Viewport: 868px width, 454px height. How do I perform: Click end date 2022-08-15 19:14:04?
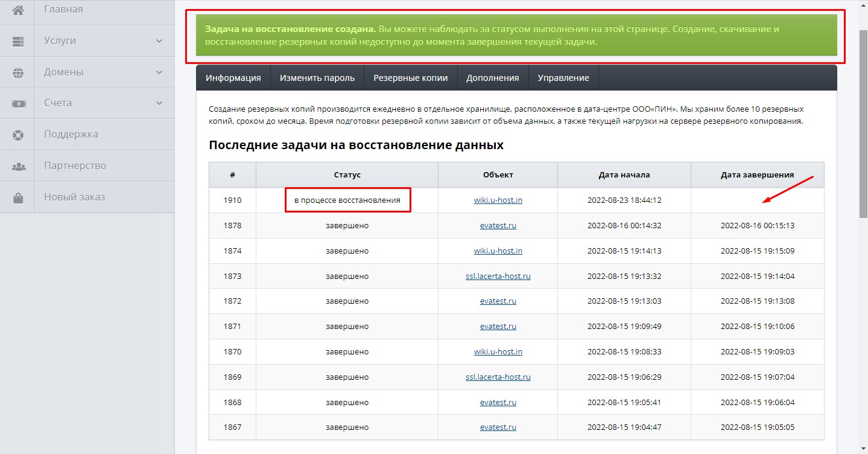[758, 277]
